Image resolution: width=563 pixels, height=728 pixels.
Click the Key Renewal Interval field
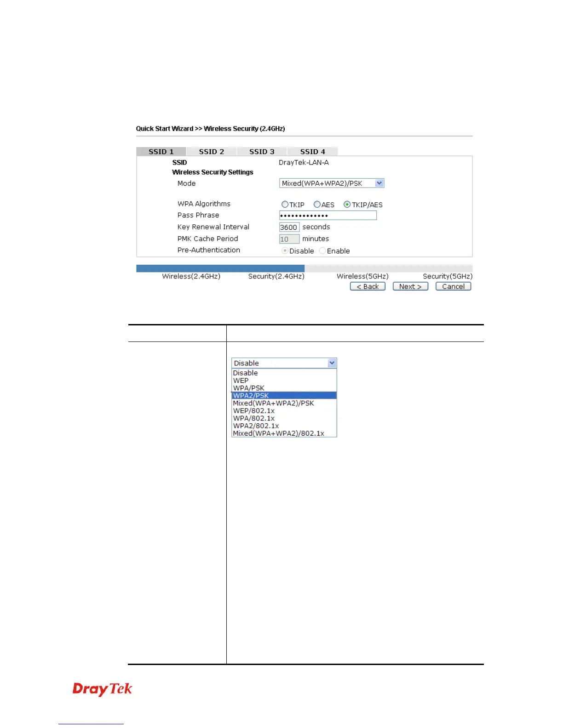tap(289, 227)
